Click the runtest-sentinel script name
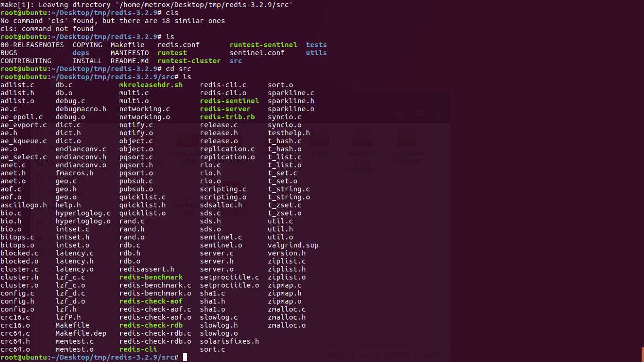 (264, 45)
